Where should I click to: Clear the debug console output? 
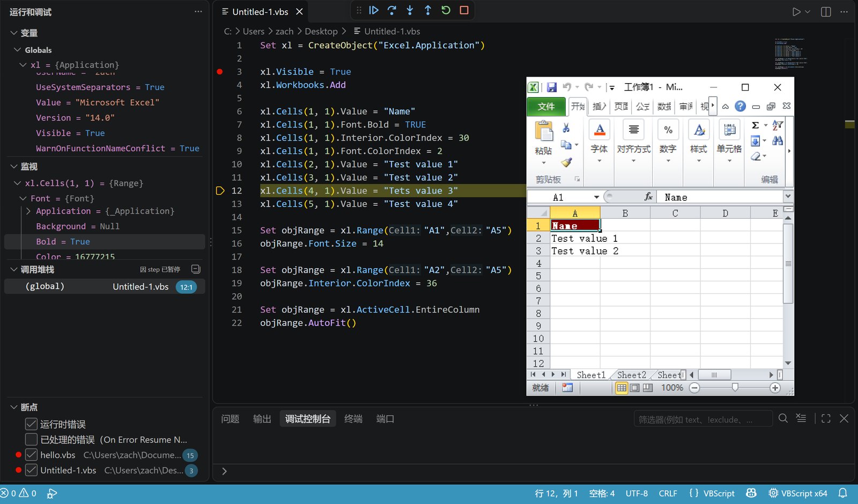click(x=801, y=418)
